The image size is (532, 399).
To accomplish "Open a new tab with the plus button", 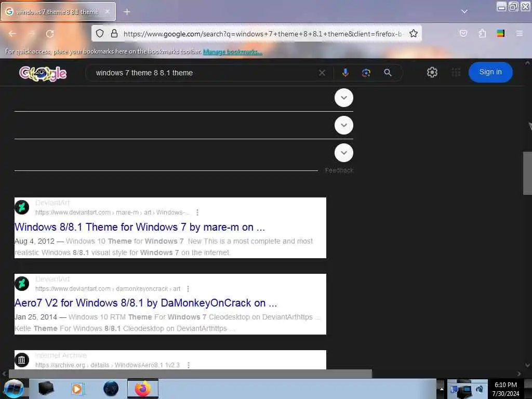I will click(x=127, y=11).
